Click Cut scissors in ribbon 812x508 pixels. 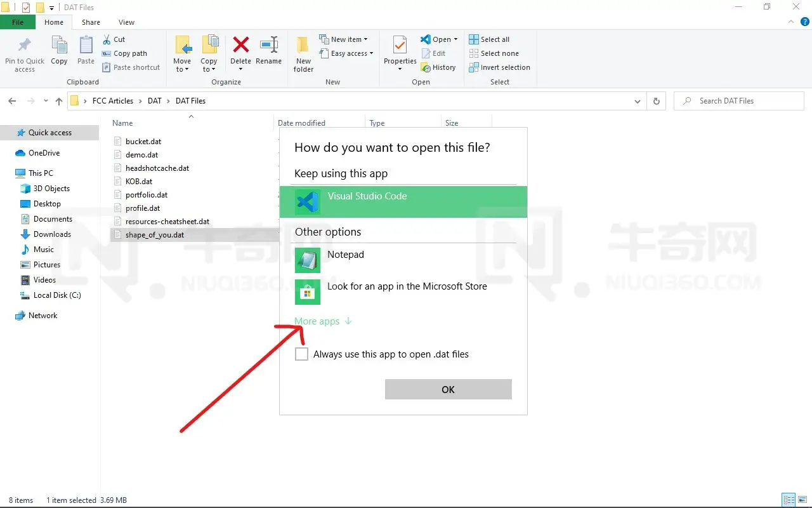point(114,39)
